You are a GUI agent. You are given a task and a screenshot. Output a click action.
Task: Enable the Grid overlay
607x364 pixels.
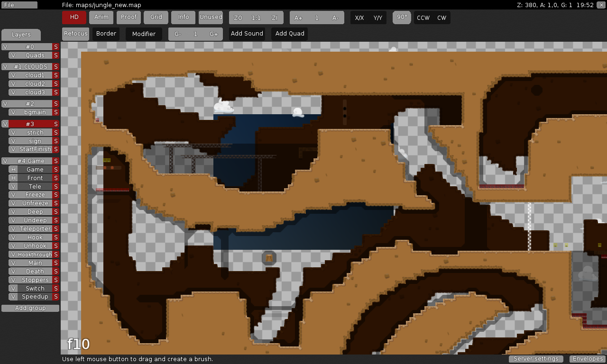pos(156,17)
